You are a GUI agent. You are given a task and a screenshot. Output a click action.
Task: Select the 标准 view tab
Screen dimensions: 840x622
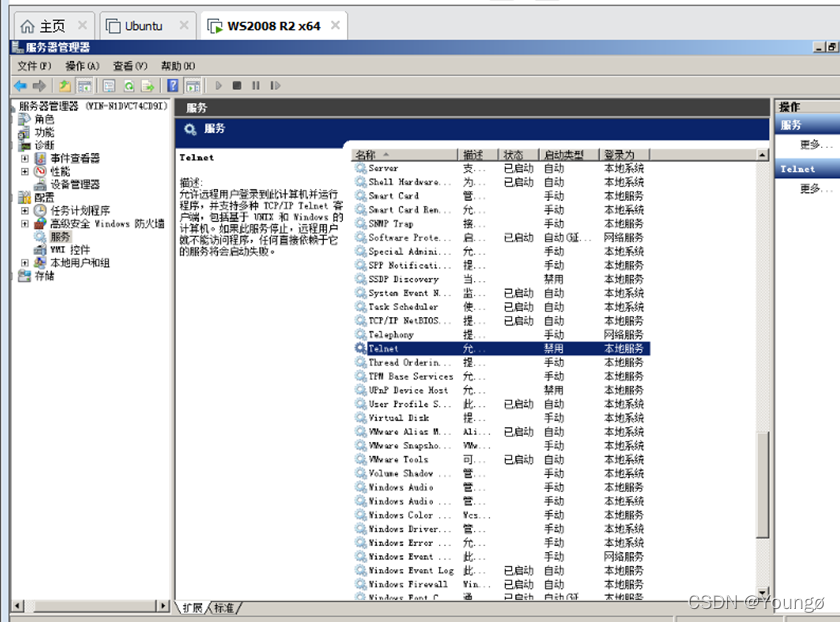coord(224,608)
